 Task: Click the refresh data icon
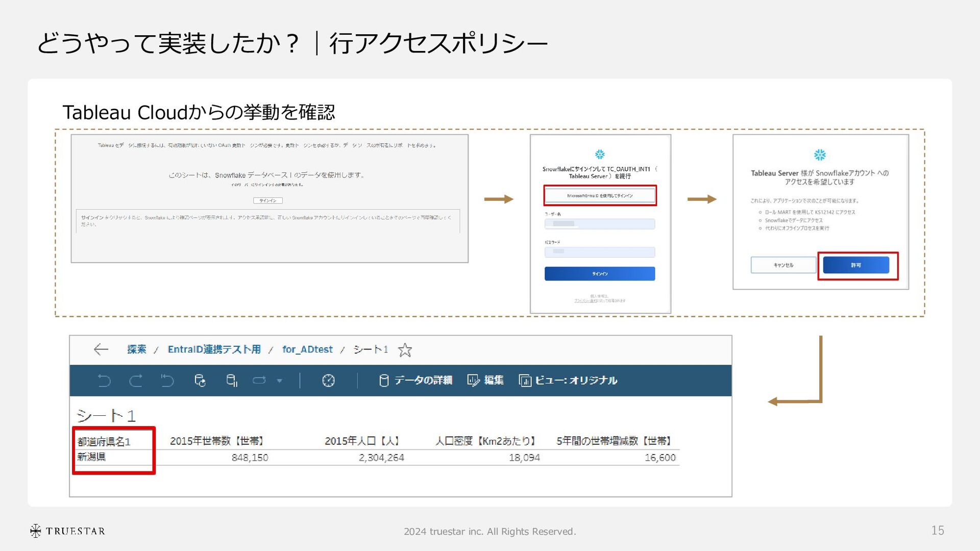pos(200,381)
